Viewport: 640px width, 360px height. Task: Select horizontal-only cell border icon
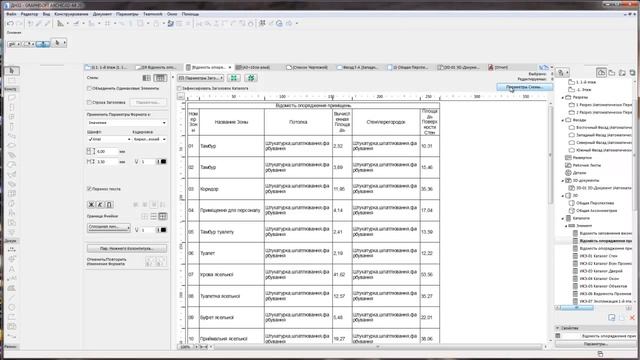[153, 216]
